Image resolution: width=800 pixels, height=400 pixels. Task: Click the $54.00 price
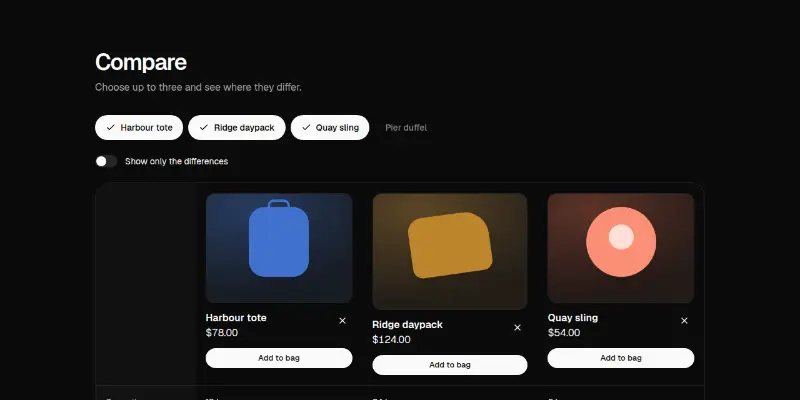(x=564, y=333)
